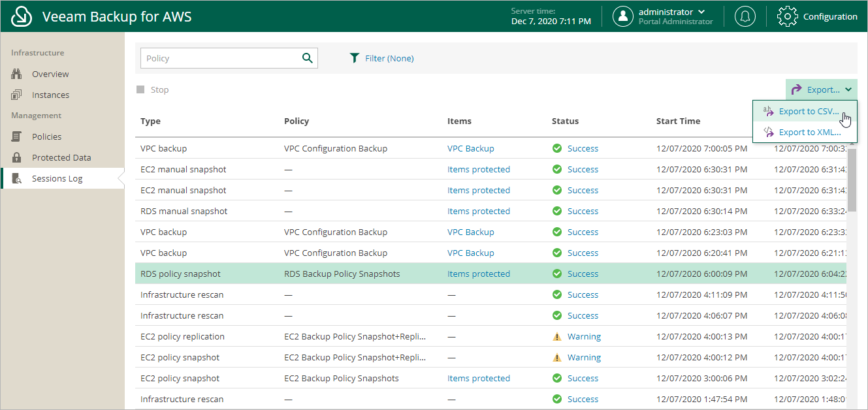The image size is (868, 410).
Task: Choose Export to CSV menu option
Action: (805, 111)
